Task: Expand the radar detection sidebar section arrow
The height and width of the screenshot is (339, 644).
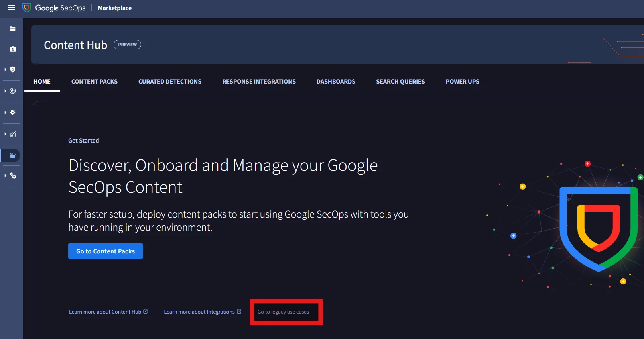Action: [5, 91]
